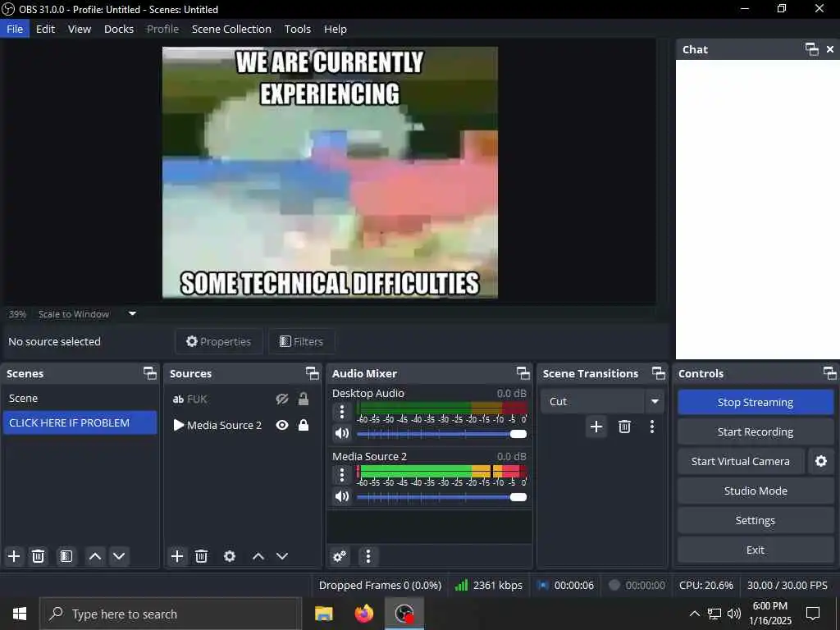This screenshot has width=840, height=630.
Task: Select the scene named Scene
Action: pos(80,398)
